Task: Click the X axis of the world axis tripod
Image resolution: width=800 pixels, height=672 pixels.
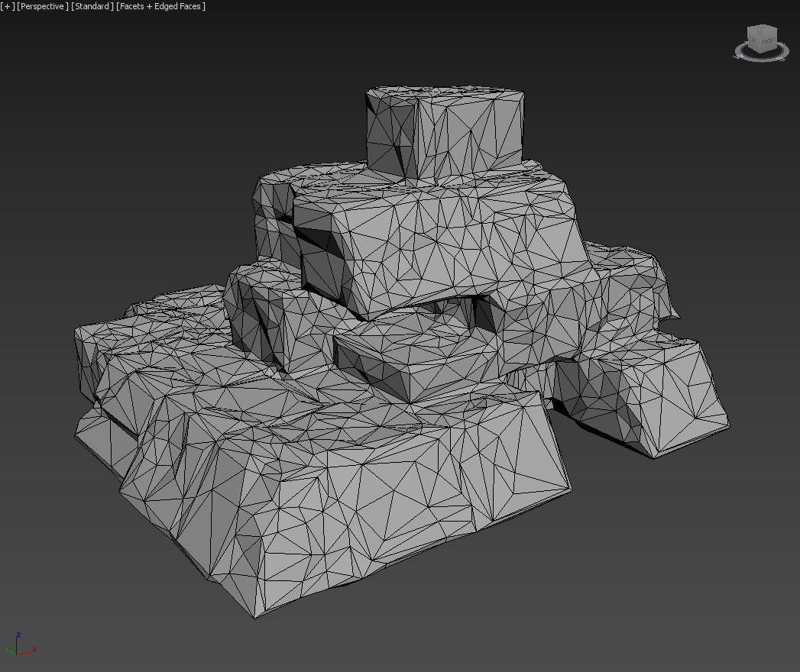Action: pos(34,649)
